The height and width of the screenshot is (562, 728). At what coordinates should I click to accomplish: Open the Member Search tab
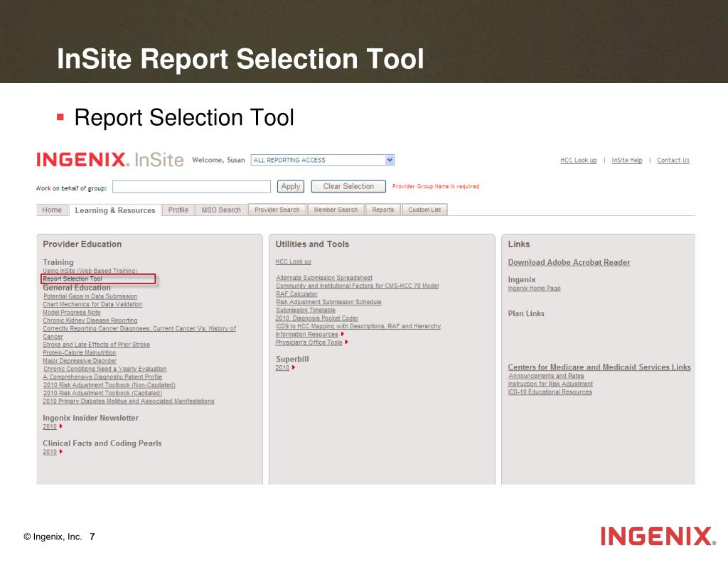click(336, 210)
